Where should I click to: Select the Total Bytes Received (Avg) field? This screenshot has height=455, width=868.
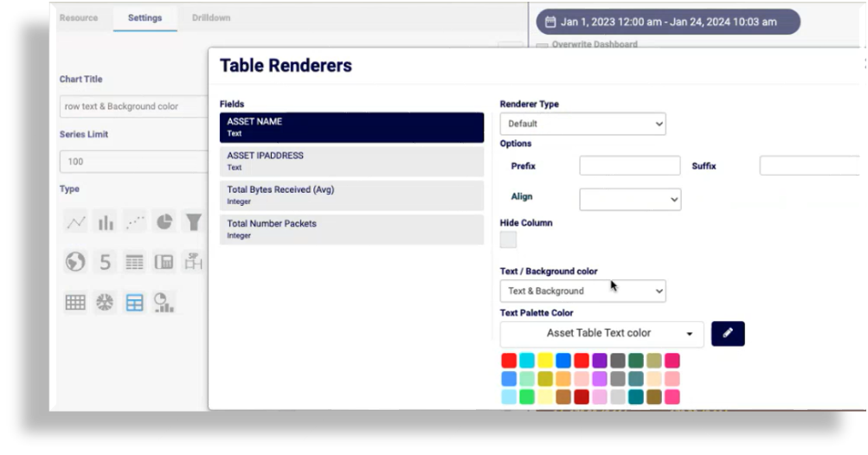point(351,195)
